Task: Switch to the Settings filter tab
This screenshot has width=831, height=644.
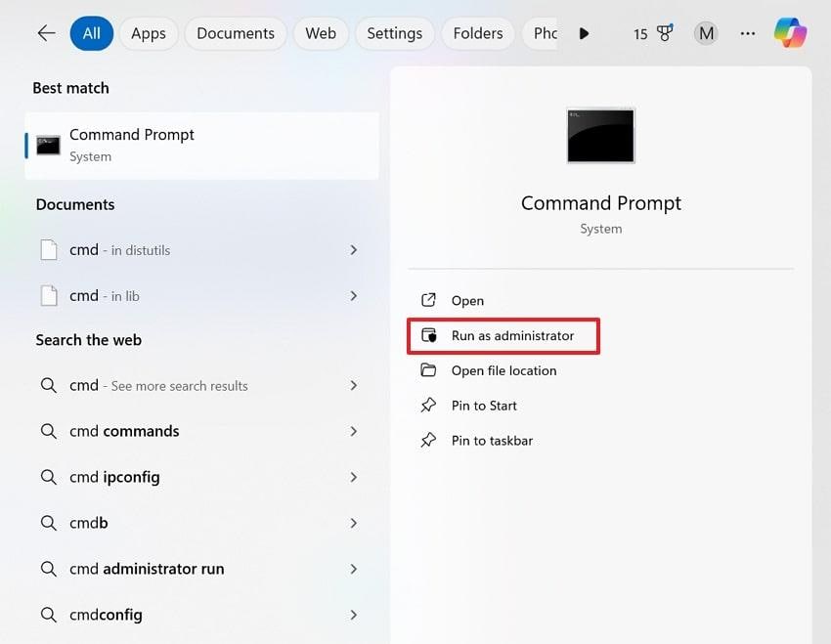Action: click(x=395, y=33)
